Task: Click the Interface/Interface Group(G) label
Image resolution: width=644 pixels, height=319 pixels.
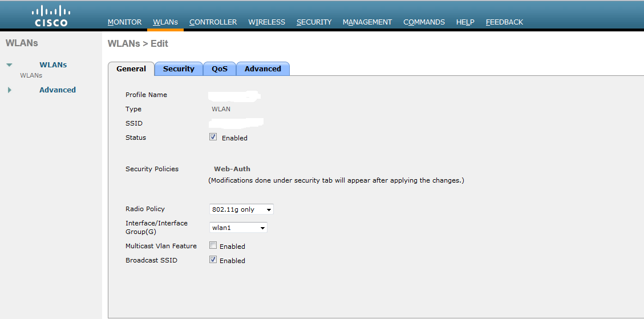Action: coord(156,227)
